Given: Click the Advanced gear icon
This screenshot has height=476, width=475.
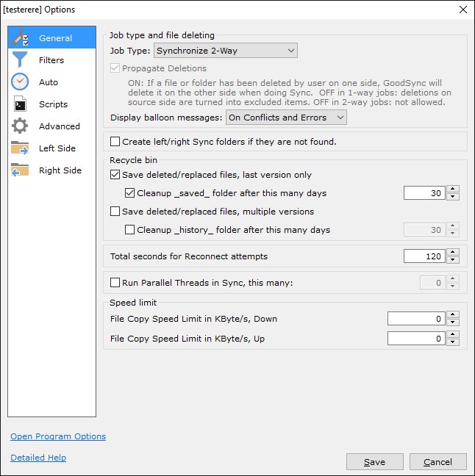Looking at the screenshot, I should pos(20,126).
